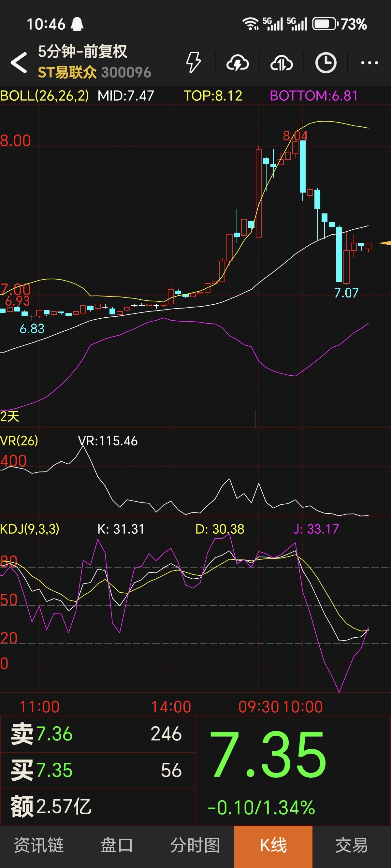Tap the 交易 trade button

352,846
